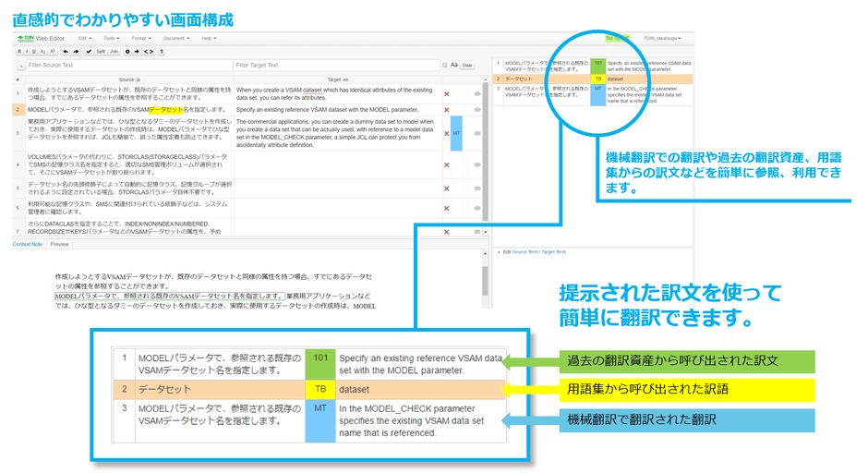Click the Clear filter button
Viewport: 868px width, 473px height.
coord(467,66)
